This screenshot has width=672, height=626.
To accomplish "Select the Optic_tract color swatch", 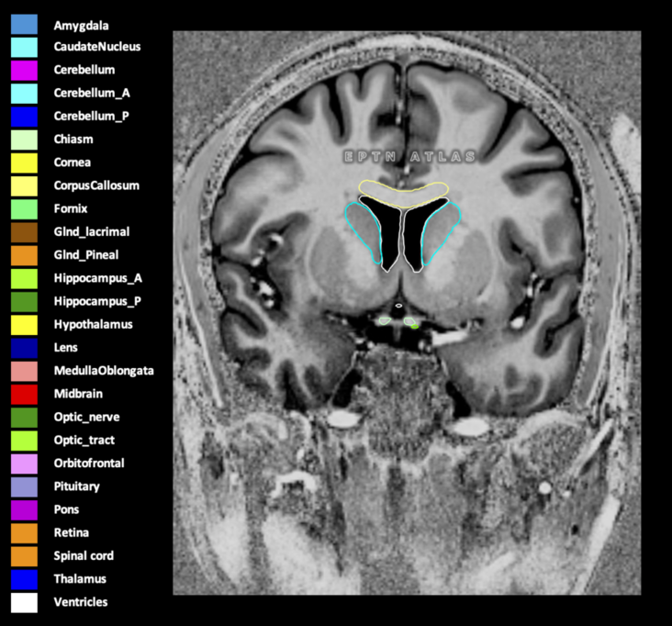I will pyautogui.click(x=24, y=441).
